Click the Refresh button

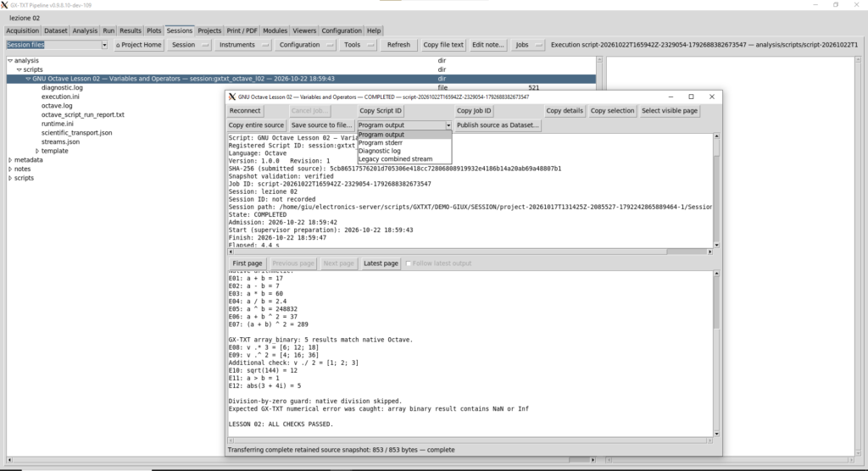tap(398, 45)
